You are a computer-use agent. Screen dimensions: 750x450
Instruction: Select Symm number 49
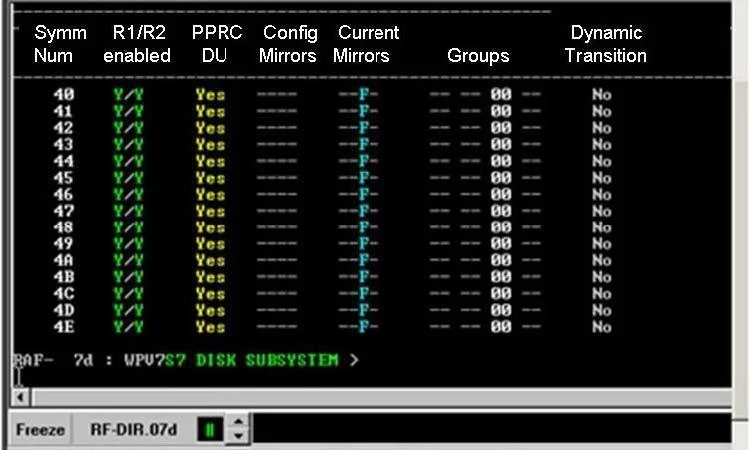click(64, 244)
